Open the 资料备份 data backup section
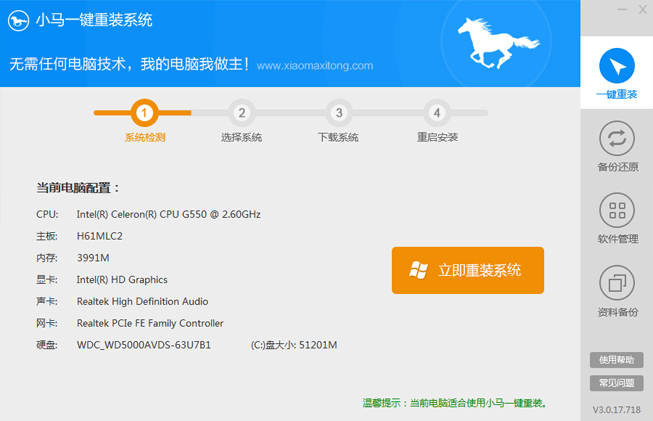This screenshot has width=653, height=421. (617, 291)
